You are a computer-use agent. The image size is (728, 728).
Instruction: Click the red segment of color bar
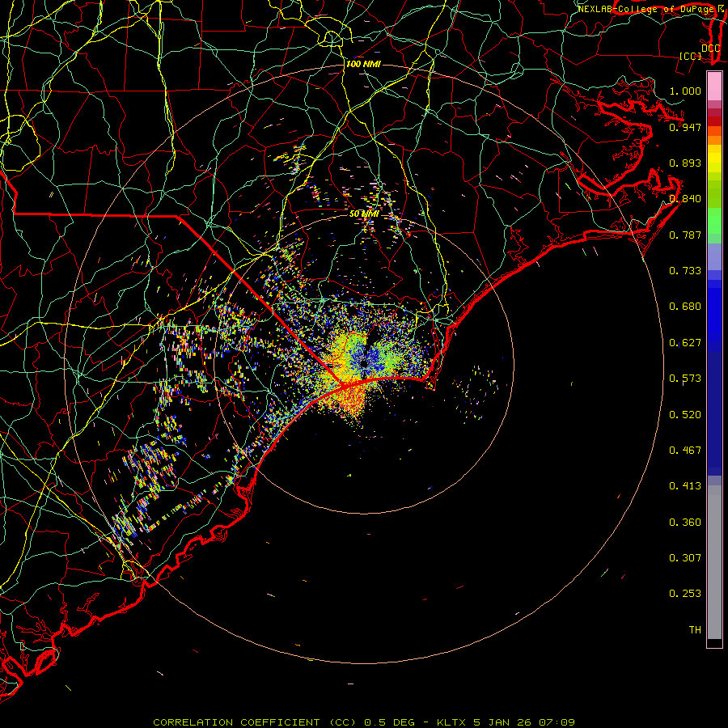pyautogui.click(x=714, y=121)
